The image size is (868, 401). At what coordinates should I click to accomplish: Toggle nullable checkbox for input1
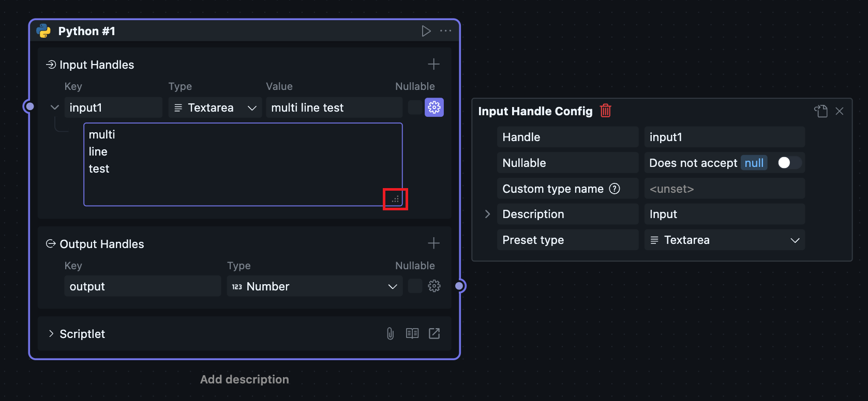click(415, 107)
